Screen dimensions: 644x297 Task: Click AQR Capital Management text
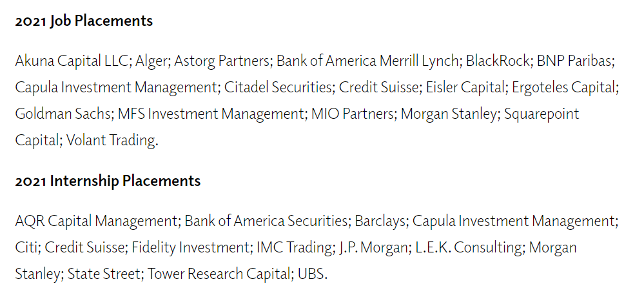[96, 221]
